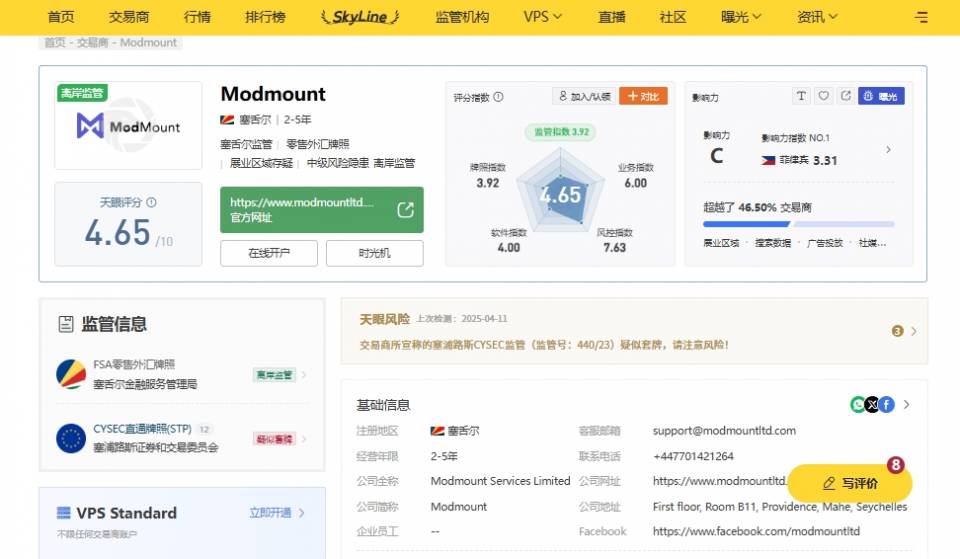Open the official website green button
Viewport: 960px width, 559px height.
click(321, 209)
